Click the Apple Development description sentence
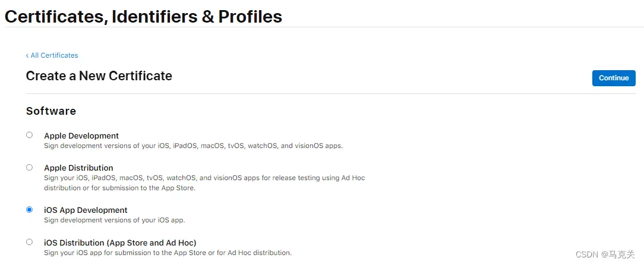The height and width of the screenshot is (264, 644). pos(193,146)
